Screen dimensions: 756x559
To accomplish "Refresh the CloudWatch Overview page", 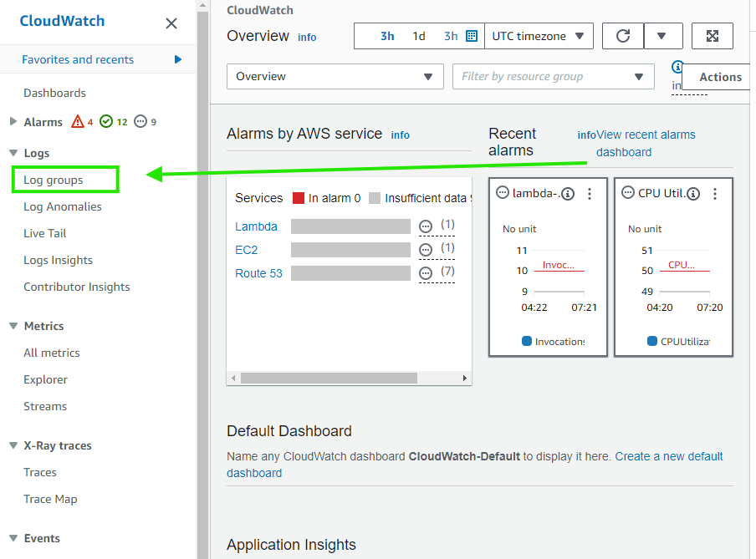I will (x=622, y=36).
